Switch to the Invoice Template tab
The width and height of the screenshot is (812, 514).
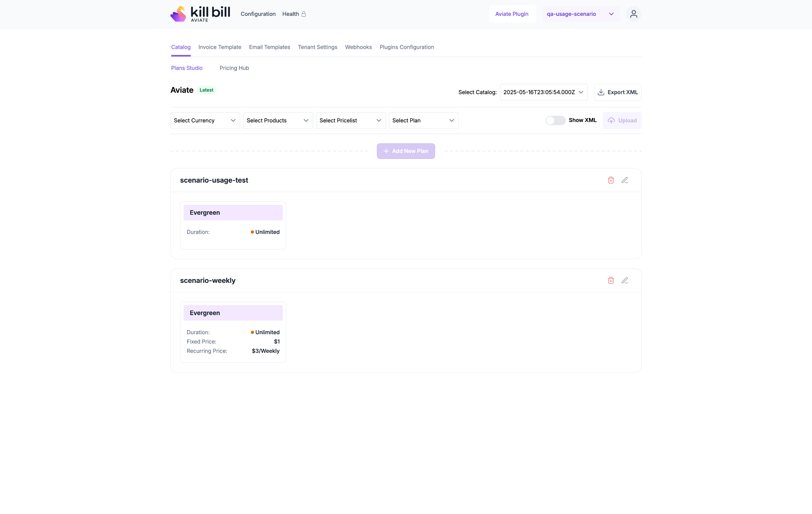point(219,47)
